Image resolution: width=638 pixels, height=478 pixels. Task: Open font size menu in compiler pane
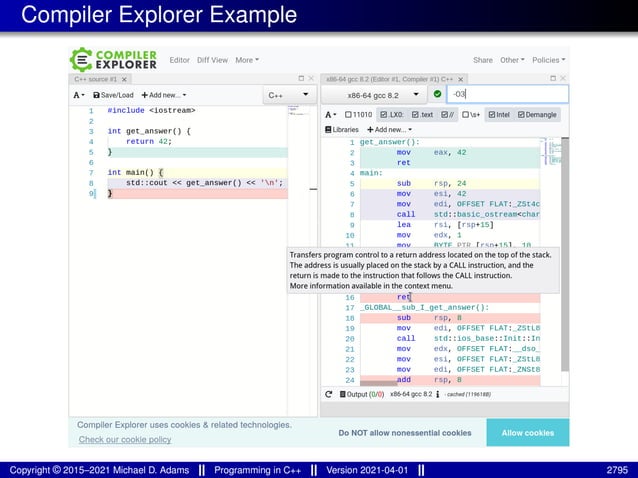(330, 115)
